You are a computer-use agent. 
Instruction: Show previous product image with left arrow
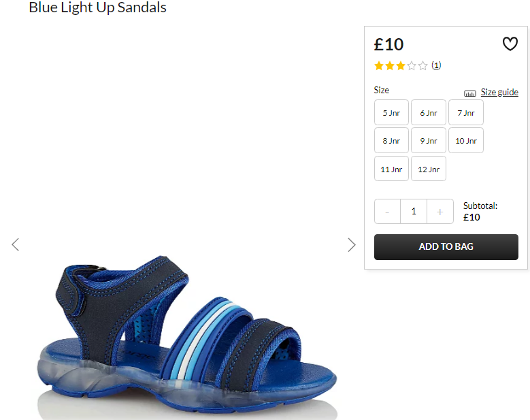(x=15, y=244)
